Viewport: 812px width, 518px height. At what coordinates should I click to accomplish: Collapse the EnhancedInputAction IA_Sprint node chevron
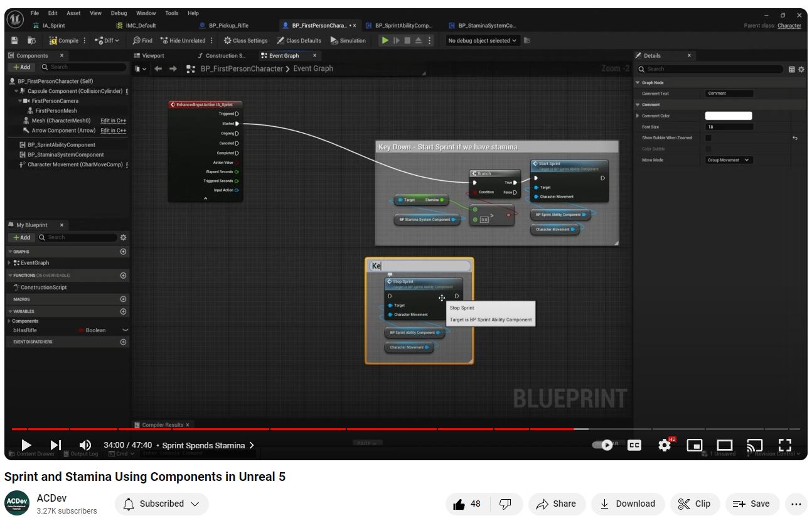[205, 198]
